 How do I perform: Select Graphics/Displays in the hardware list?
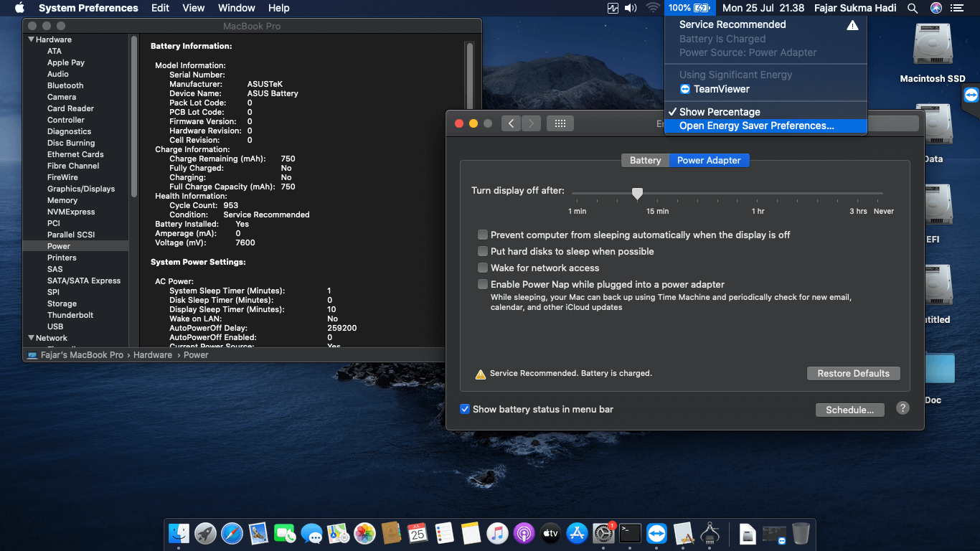click(x=81, y=189)
